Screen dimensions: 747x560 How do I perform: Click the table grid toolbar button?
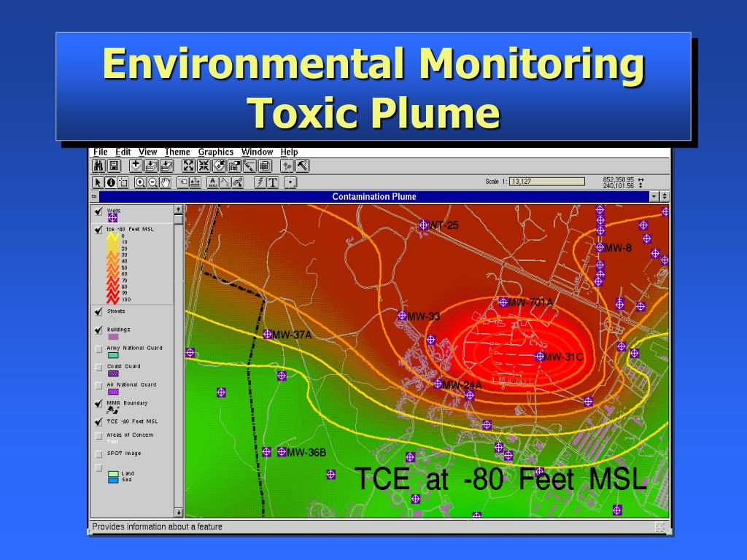tap(265, 166)
